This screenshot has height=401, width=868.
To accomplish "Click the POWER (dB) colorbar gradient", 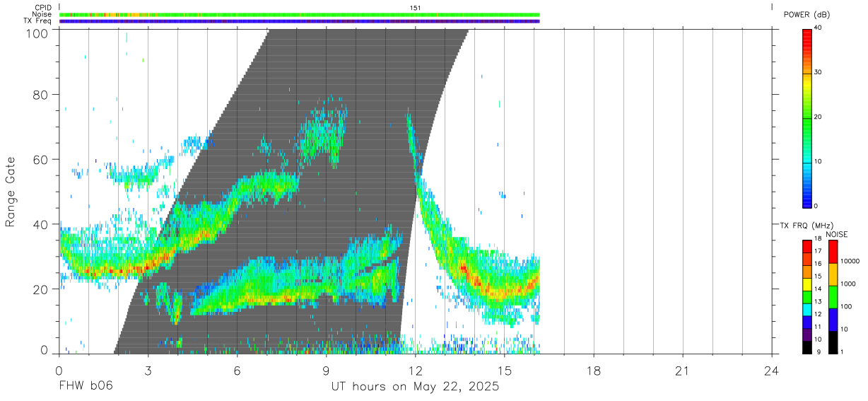I will point(807,117).
